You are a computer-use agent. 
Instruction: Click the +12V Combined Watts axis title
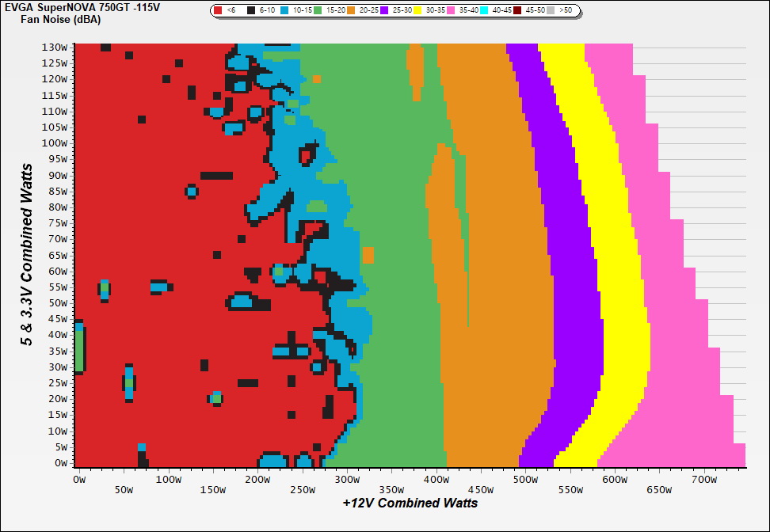410,503
